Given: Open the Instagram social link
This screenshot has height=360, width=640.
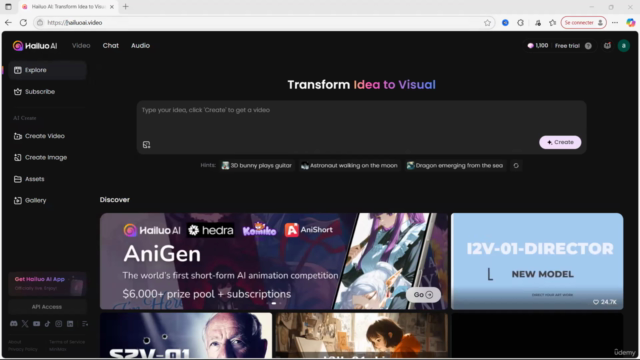Looking at the screenshot, I should point(58,324).
